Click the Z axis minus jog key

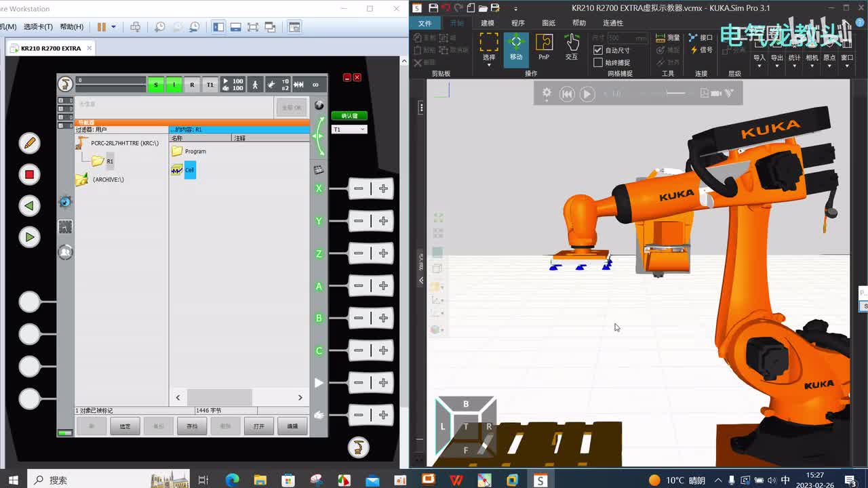click(x=359, y=253)
